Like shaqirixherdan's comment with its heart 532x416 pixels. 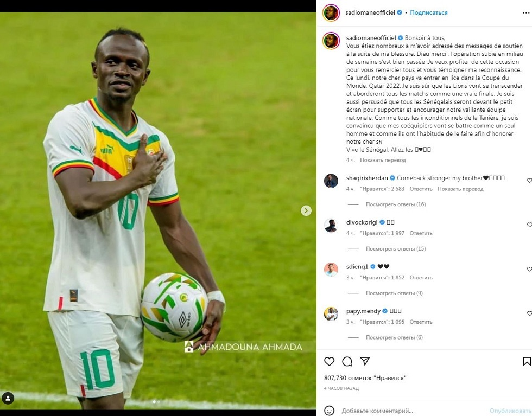(x=529, y=181)
